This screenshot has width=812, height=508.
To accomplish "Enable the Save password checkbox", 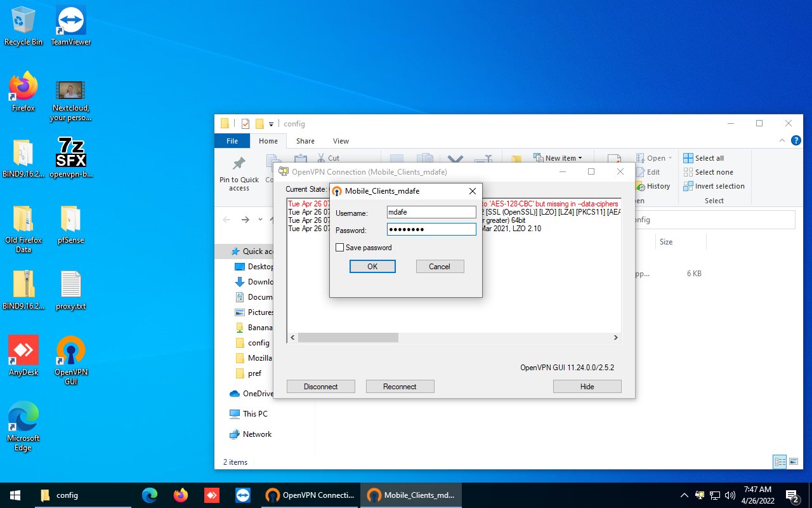I will [340, 247].
